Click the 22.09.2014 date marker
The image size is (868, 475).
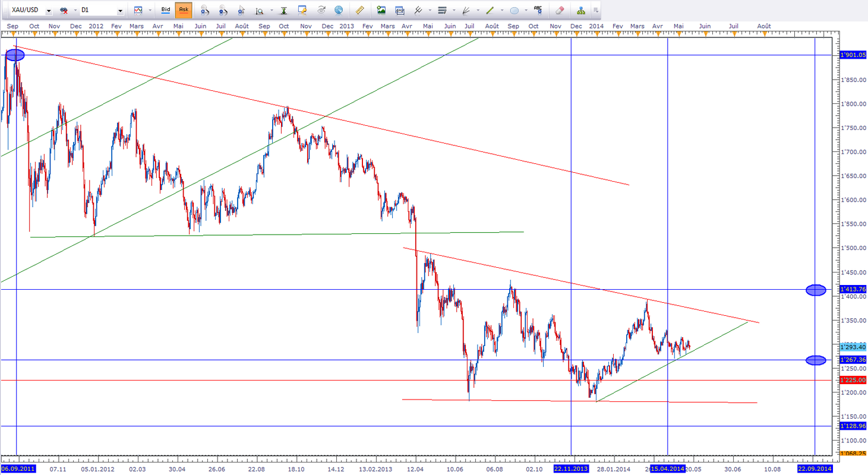tap(815, 469)
